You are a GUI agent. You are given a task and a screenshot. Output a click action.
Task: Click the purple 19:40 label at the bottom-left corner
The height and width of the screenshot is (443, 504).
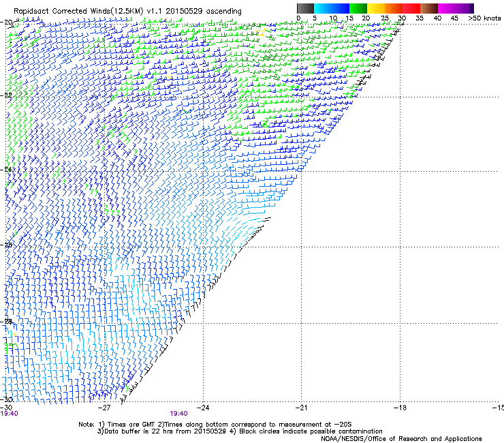pyautogui.click(x=10, y=414)
